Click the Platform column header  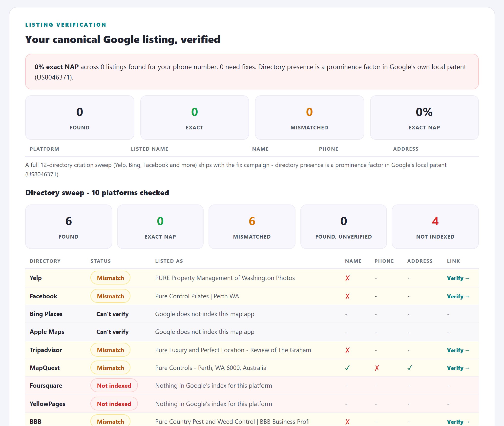(x=44, y=149)
